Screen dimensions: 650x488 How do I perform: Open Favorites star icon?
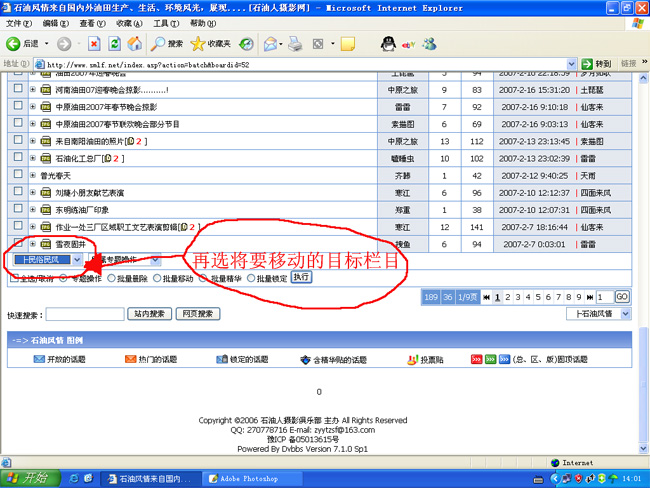(198, 44)
